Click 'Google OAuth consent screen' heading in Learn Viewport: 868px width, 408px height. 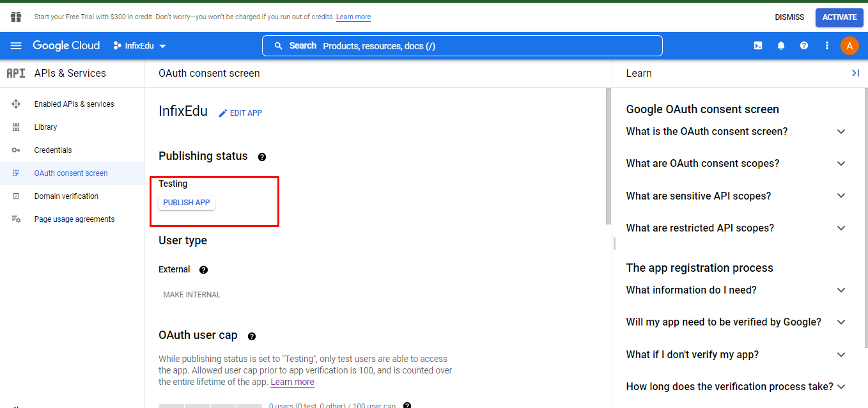[702, 109]
